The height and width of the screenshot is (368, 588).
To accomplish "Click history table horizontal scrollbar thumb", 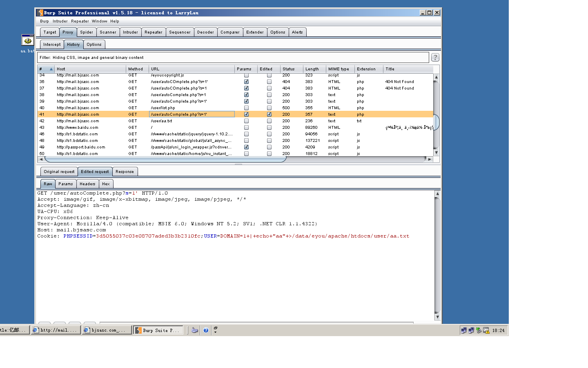I will (165, 159).
